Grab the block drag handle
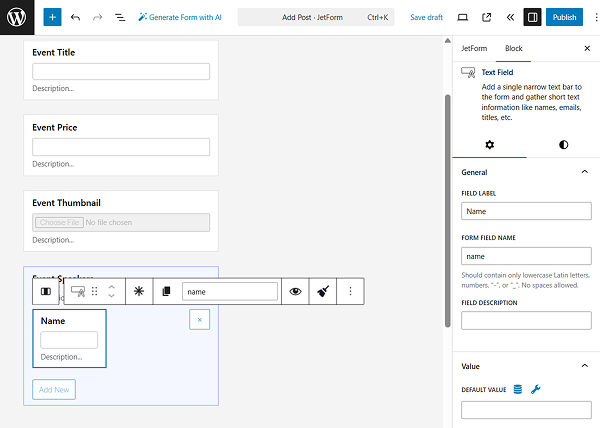 95,291
